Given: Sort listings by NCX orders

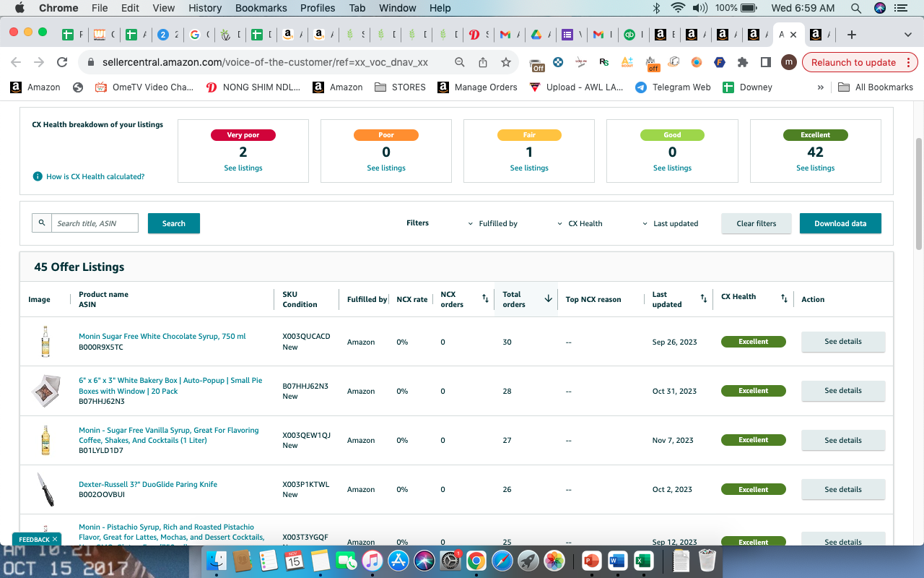Looking at the screenshot, I should [x=485, y=298].
